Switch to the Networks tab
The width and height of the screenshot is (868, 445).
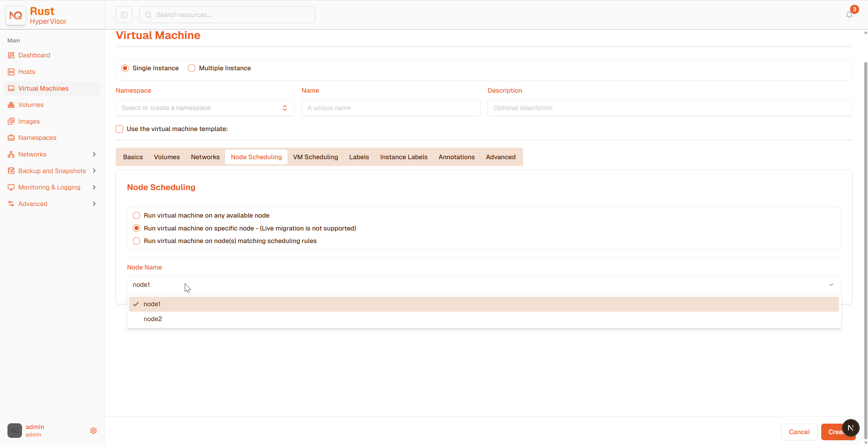pyautogui.click(x=205, y=157)
